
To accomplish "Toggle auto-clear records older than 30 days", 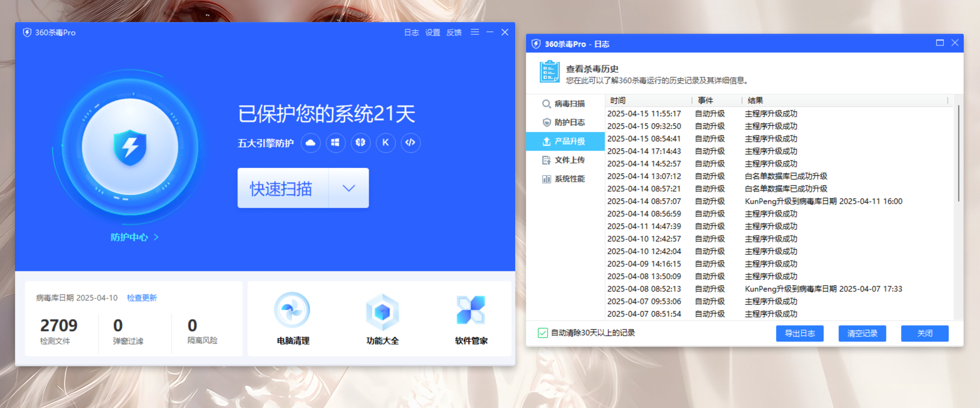I will 543,333.
